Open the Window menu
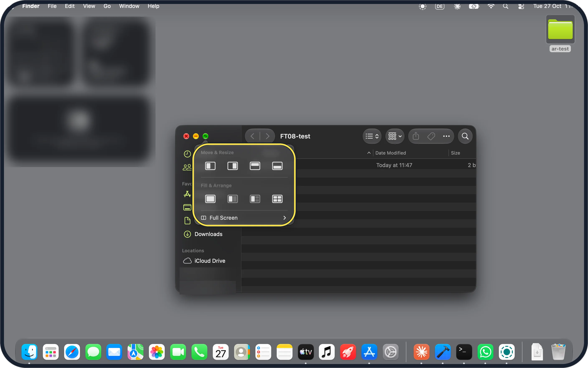This screenshot has width=588, height=368. click(x=129, y=6)
